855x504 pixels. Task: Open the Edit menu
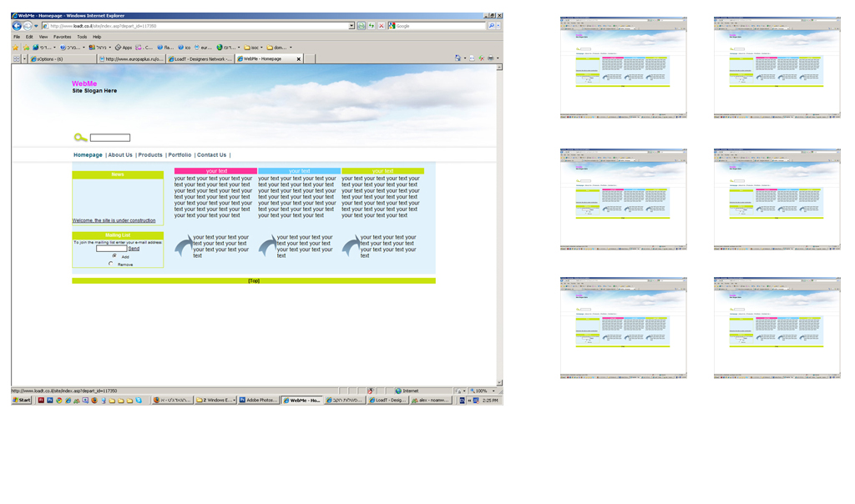click(x=29, y=37)
